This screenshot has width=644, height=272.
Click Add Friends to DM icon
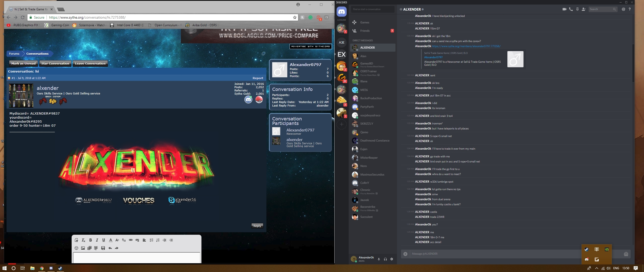click(x=584, y=9)
